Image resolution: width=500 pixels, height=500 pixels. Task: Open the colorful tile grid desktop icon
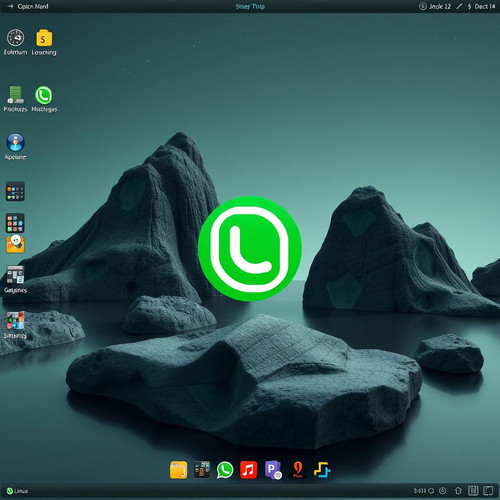(x=15, y=223)
